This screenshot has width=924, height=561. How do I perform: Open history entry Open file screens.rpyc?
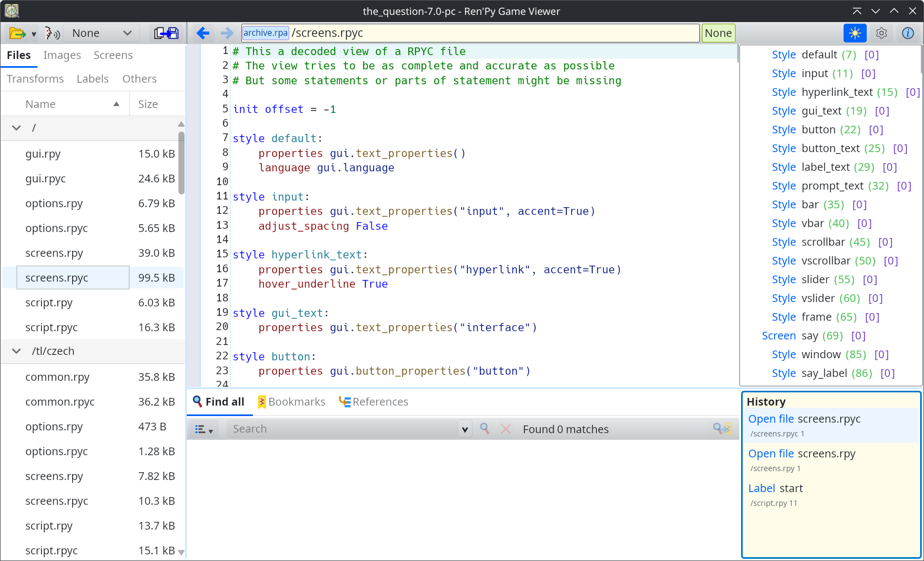pyautogui.click(x=831, y=425)
